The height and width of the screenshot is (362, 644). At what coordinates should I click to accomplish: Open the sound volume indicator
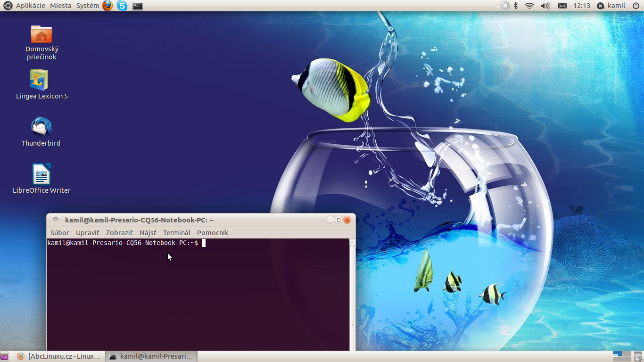tap(545, 6)
